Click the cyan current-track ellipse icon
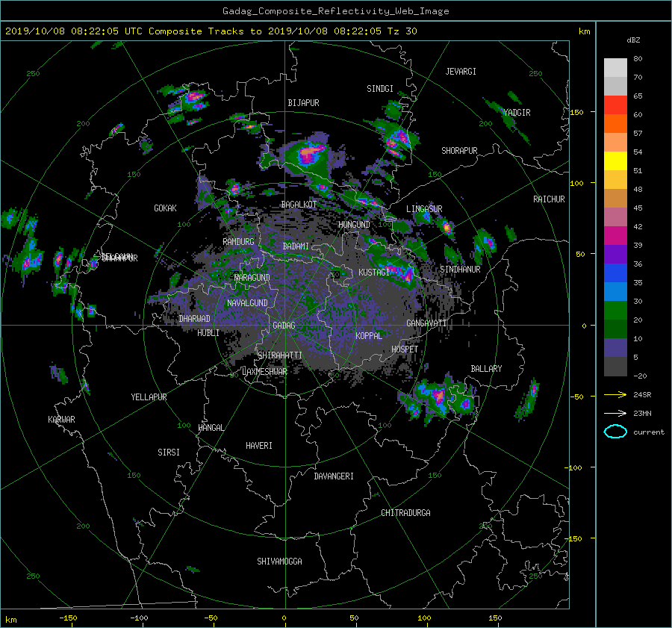The height and width of the screenshot is (628, 672). pos(615,432)
